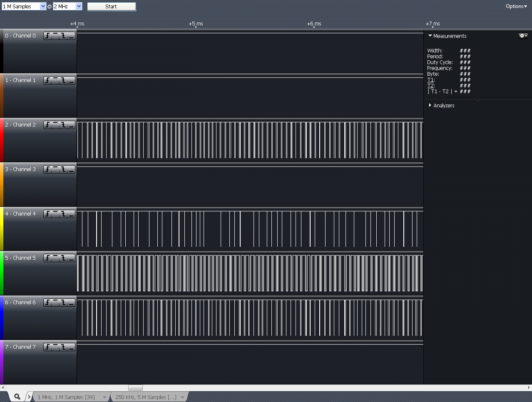The height and width of the screenshot is (402, 532).
Task: Click the +7 ms timeline marker
Action: (433, 24)
